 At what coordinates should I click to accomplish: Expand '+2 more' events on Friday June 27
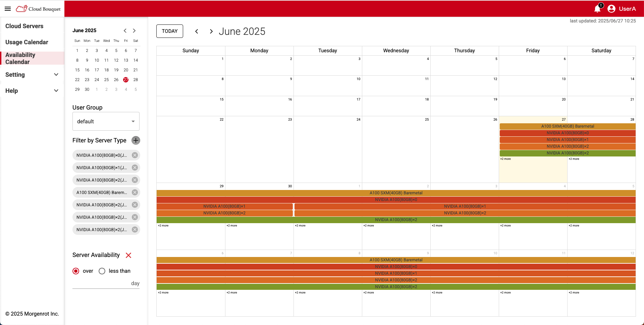[506, 159]
